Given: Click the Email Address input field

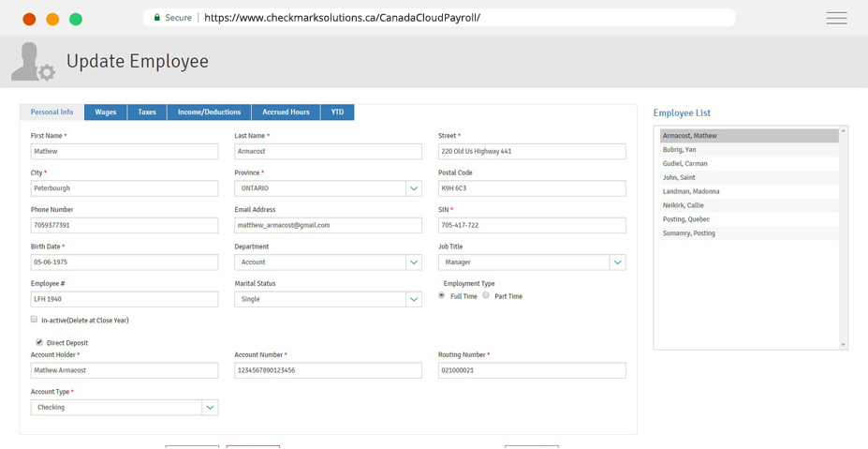Looking at the screenshot, I should click(328, 226).
